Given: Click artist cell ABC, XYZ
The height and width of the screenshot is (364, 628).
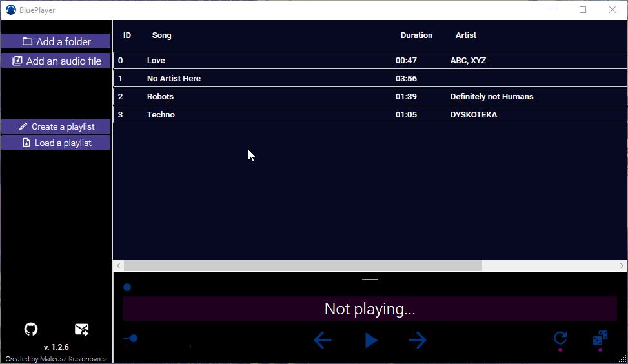Looking at the screenshot, I should tap(468, 61).
